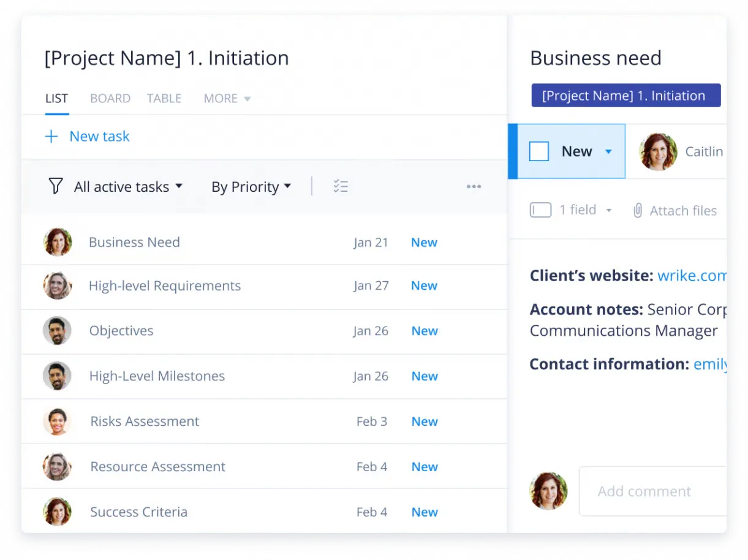The image size is (748, 560).
Task: Switch to the TABLE tab
Action: [x=164, y=98]
